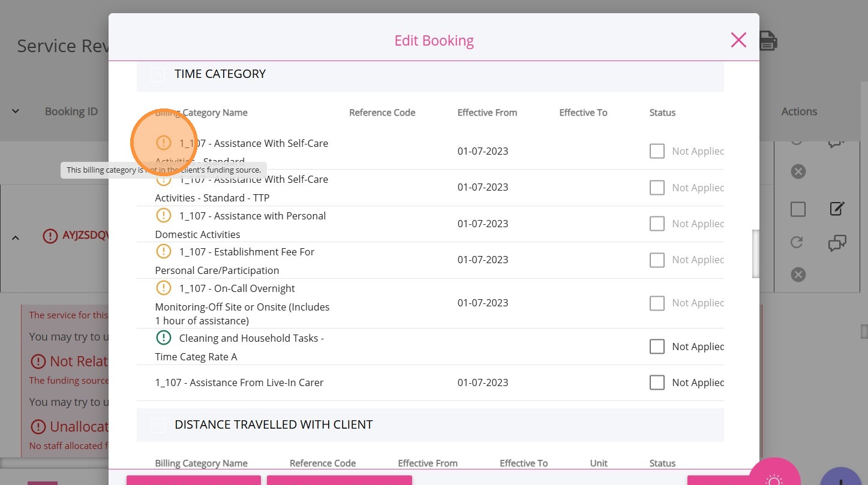868x485 pixels.
Task: Click warning icon on Establishment Fee row
Action: tap(163, 251)
